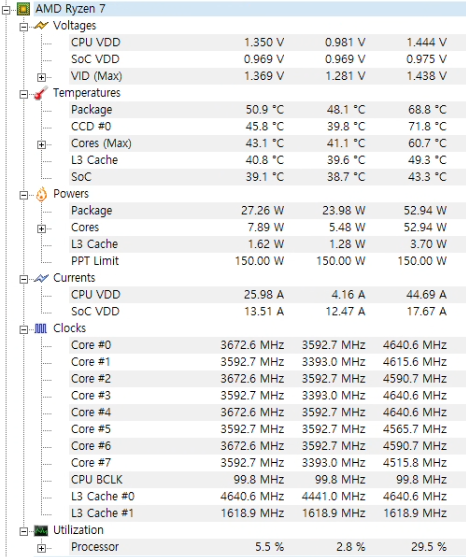Image resolution: width=466 pixels, height=557 pixels.
Task: Select the Core #6 clock row
Action: tap(267, 446)
